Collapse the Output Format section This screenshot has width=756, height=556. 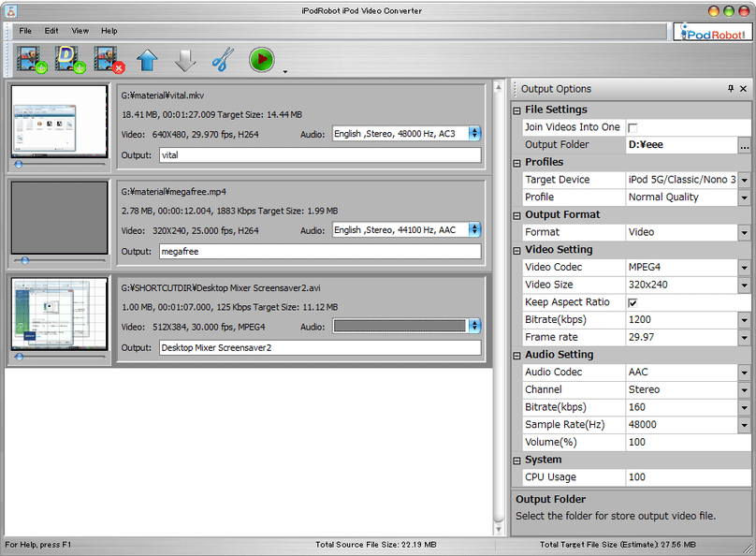pyautogui.click(x=516, y=215)
